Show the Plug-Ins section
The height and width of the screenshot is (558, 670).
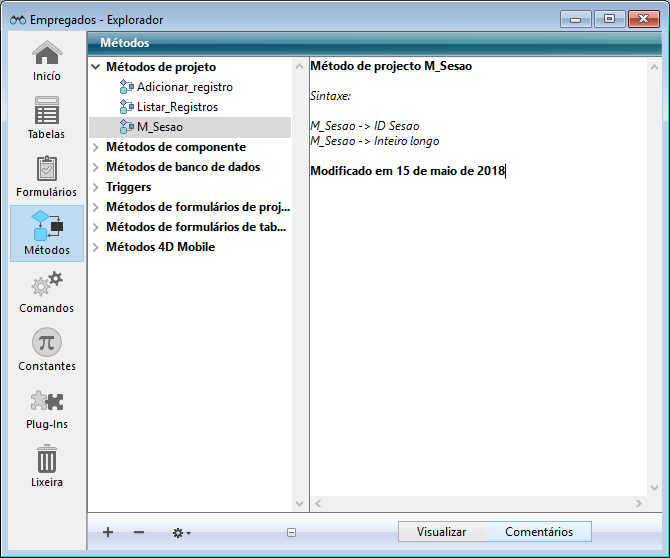tap(46, 408)
